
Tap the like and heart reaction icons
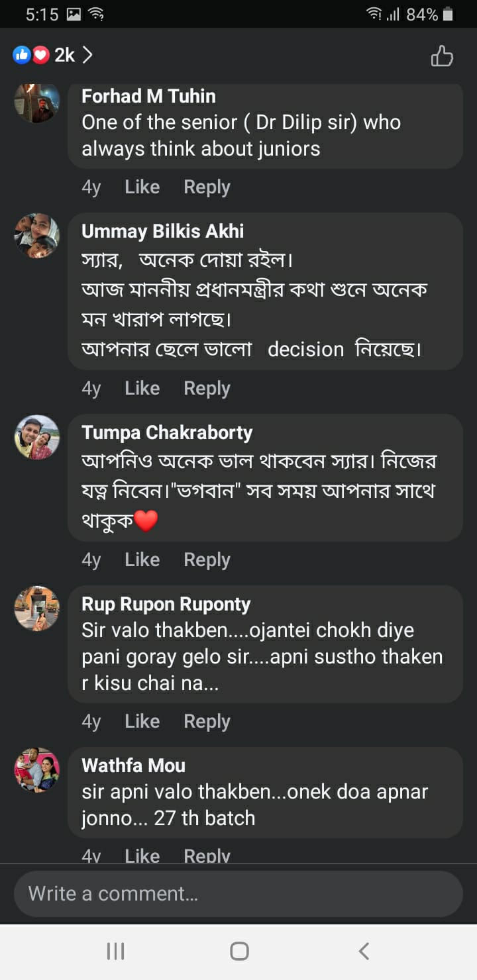32,56
